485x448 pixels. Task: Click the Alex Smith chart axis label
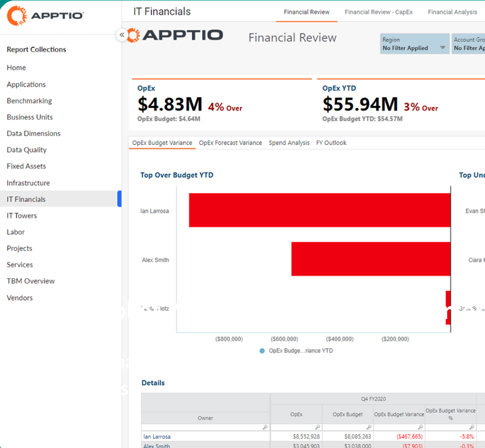pyautogui.click(x=156, y=260)
